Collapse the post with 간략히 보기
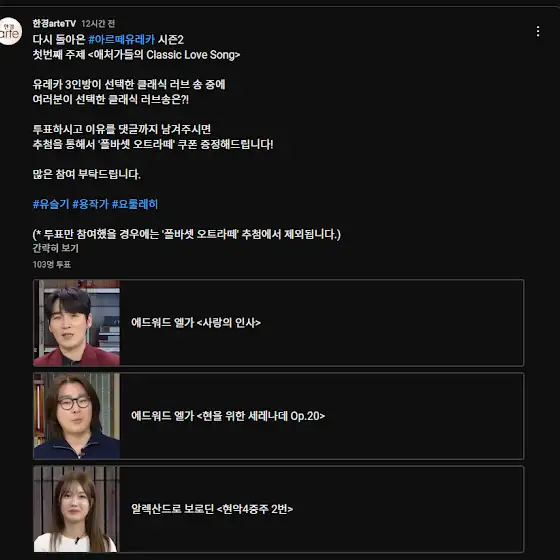Screen dimensions: 560x560 point(55,248)
